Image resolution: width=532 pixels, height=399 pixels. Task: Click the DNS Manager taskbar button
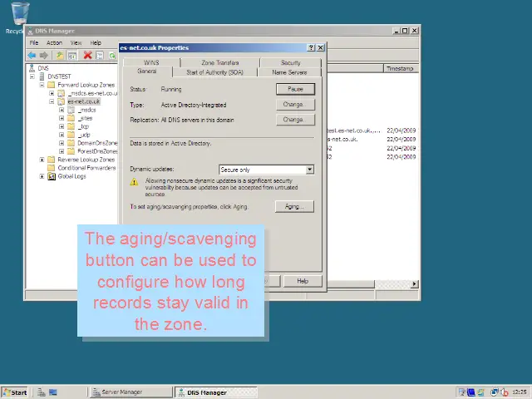pos(216,392)
